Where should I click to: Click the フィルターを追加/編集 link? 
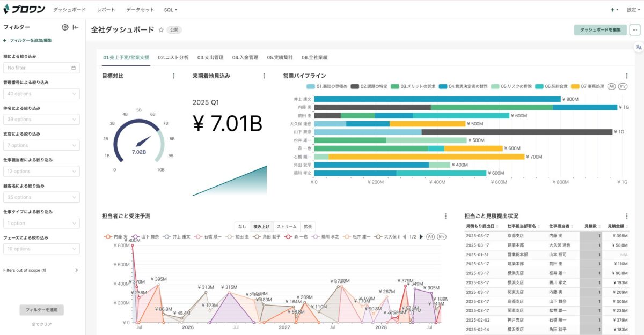(31, 40)
